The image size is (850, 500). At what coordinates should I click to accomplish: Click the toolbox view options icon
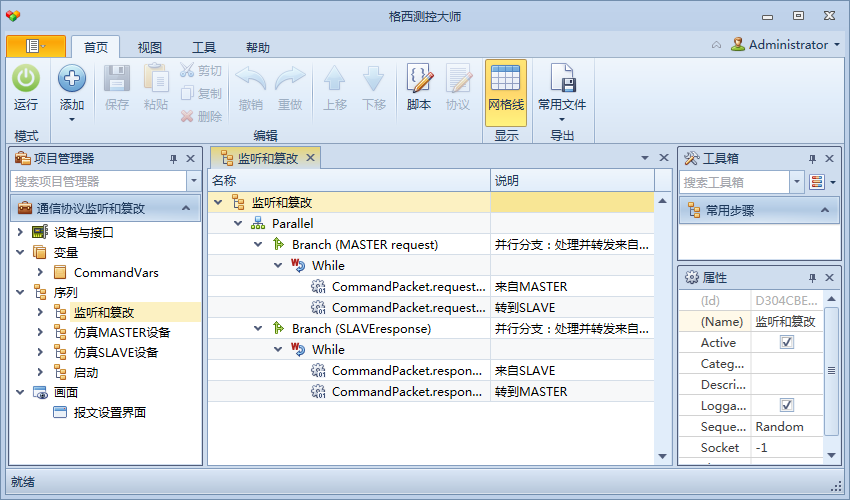pyautogui.click(x=817, y=182)
